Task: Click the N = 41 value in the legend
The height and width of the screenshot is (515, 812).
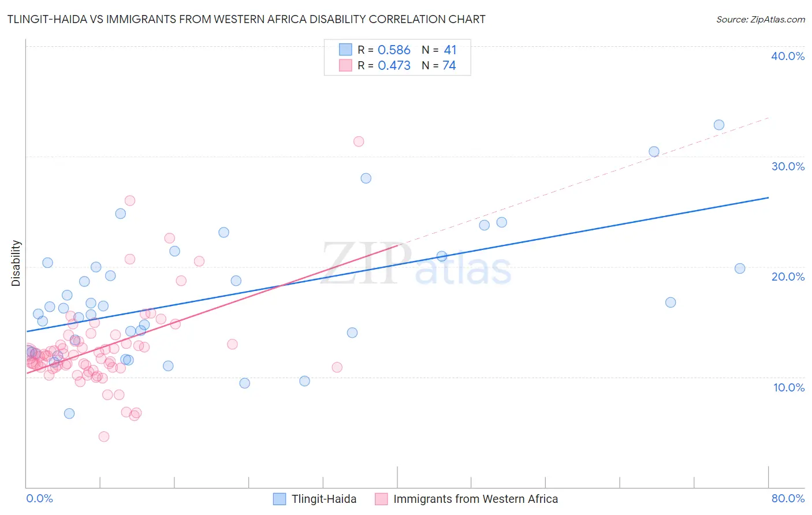Action: 439,50
